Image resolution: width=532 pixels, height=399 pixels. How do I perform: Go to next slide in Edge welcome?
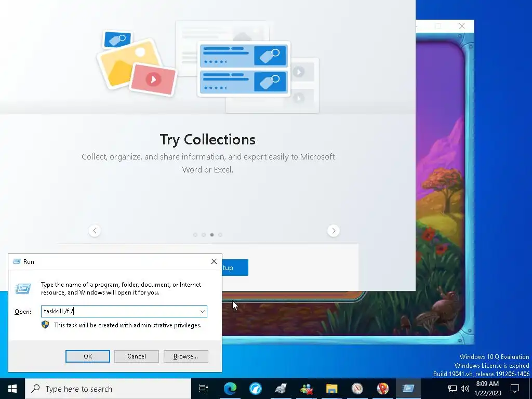334,231
